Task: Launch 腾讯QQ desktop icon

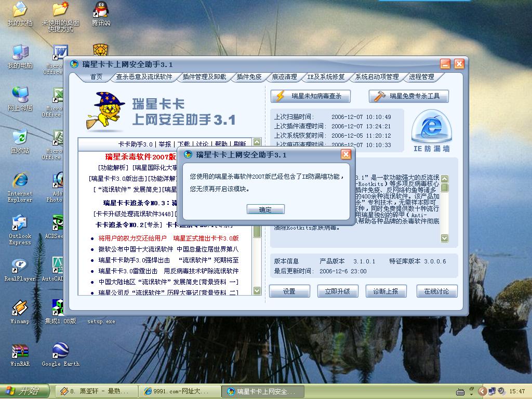Action: click(101, 14)
